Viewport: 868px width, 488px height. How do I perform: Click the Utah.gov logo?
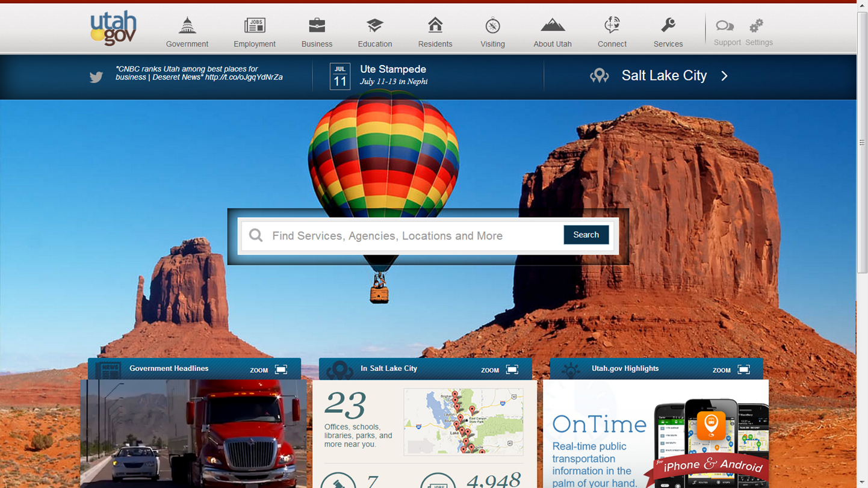[x=113, y=29]
